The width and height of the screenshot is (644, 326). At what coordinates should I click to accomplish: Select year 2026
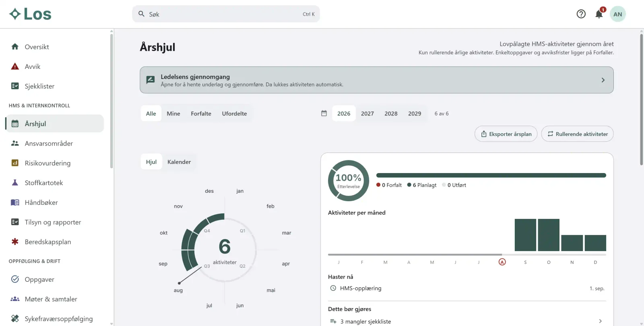pos(344,113)
